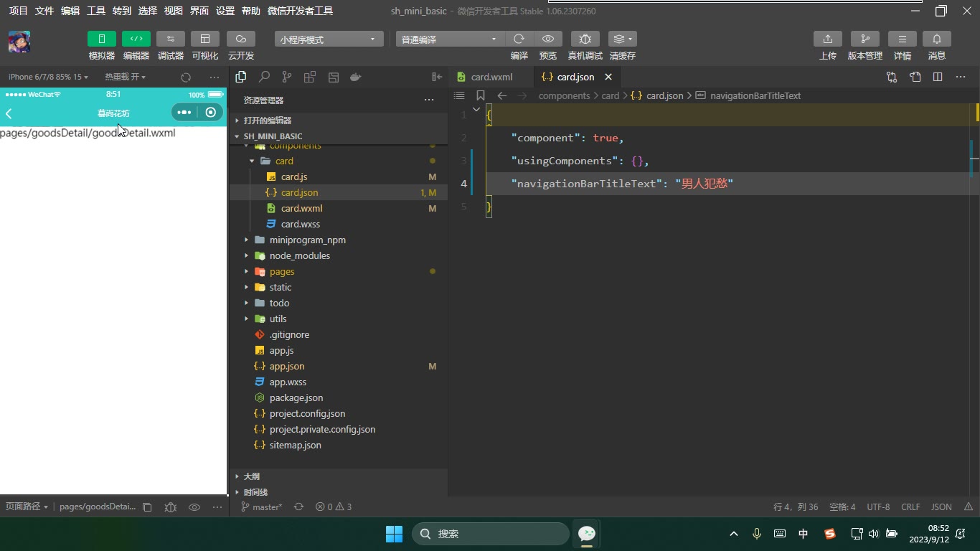Toggle the 模拟器 simulator panel button
The image size is (980, 551).
point(101,39)
